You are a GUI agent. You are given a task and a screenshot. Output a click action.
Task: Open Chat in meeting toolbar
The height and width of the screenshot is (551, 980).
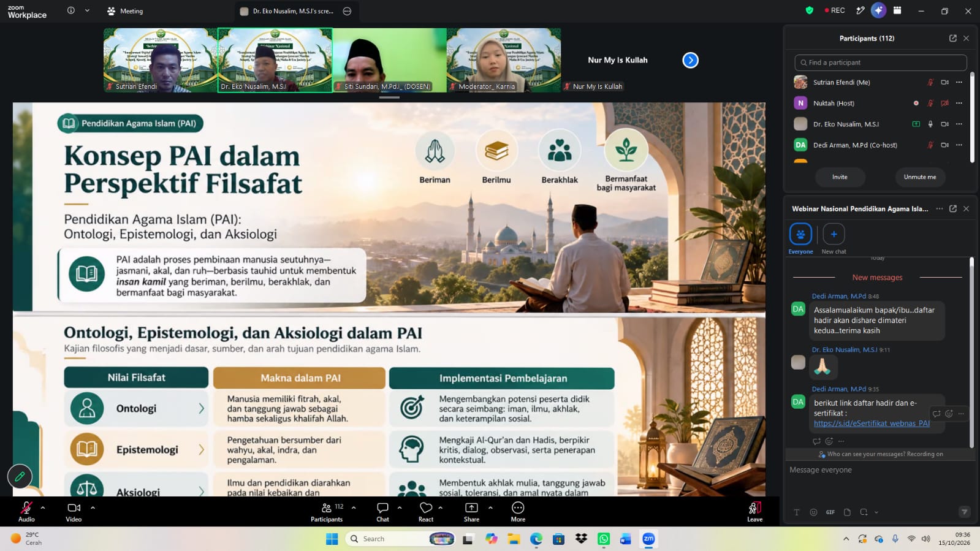click(382, 512)
